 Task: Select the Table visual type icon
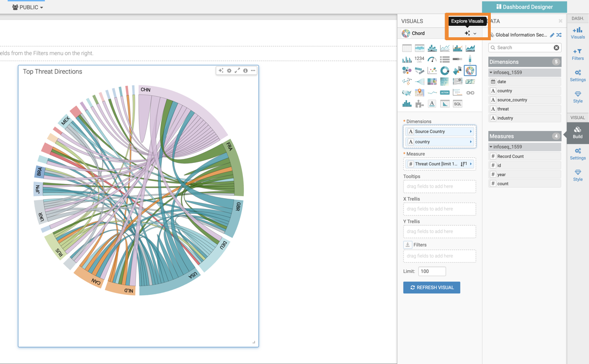point(407,48)
